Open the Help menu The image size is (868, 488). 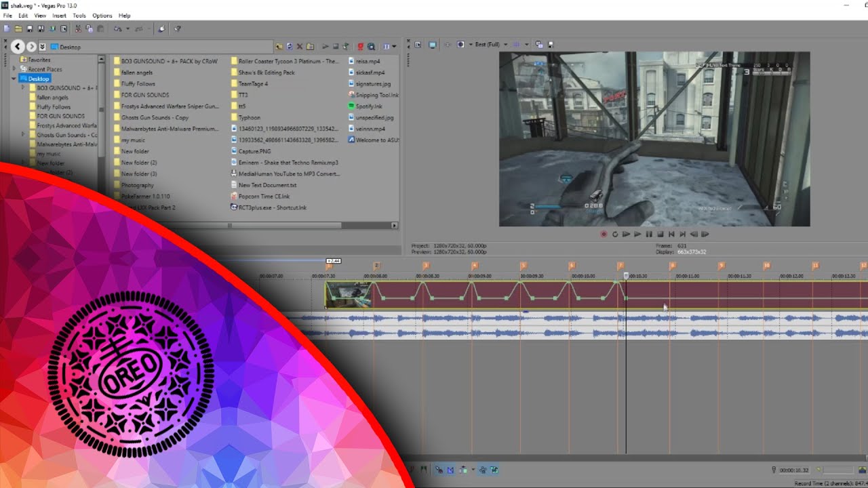click(x=124, y=15)
